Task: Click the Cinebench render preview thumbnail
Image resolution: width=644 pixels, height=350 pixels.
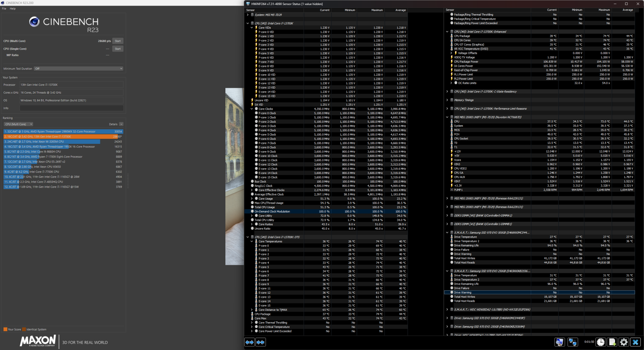Action: [x=234, y=176]
